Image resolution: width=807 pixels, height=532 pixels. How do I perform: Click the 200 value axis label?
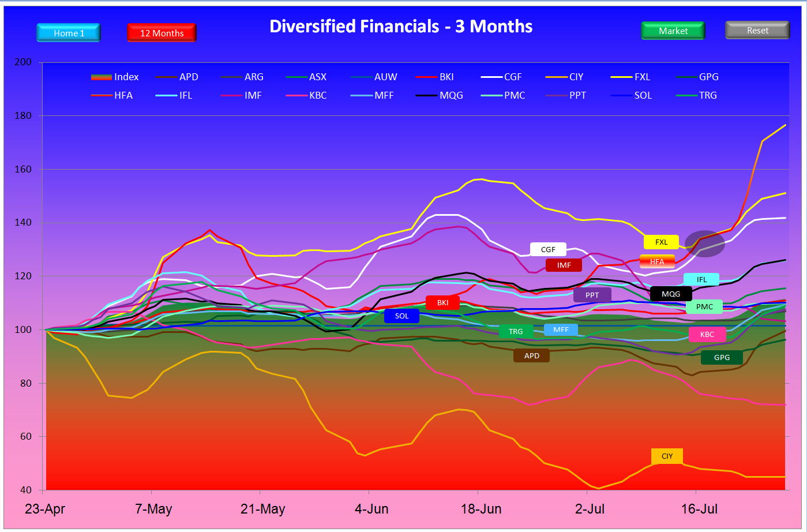click(x=23, y=62)
